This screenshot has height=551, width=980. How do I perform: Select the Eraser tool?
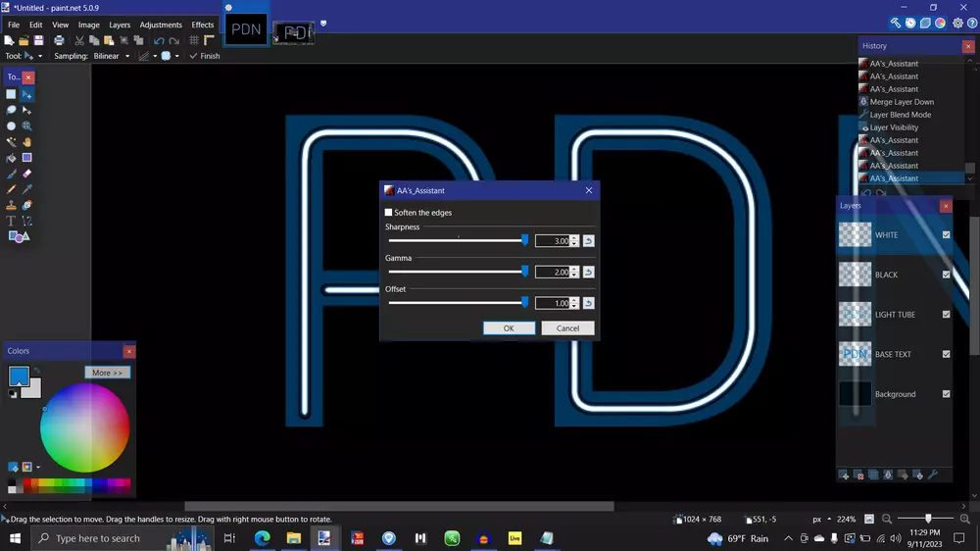(26, 174)
